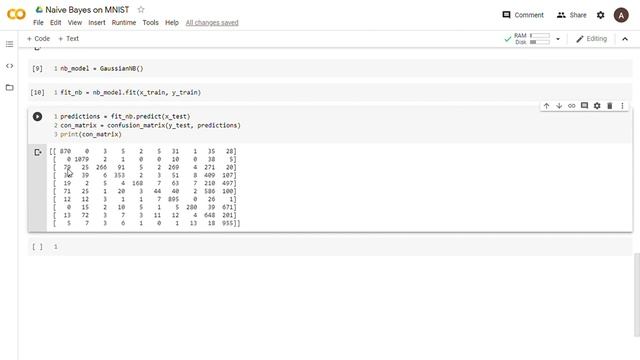Open the File menu

[x=38, y=23]
